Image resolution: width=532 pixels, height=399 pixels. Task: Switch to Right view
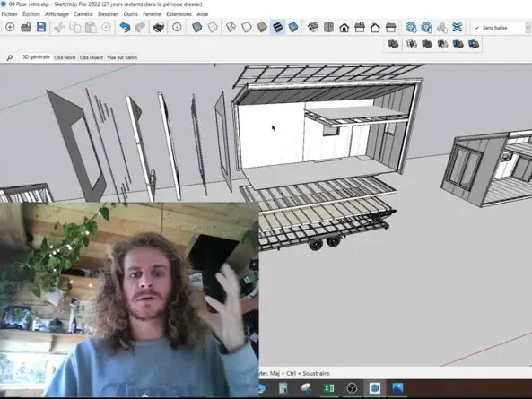tap(360, 27)
